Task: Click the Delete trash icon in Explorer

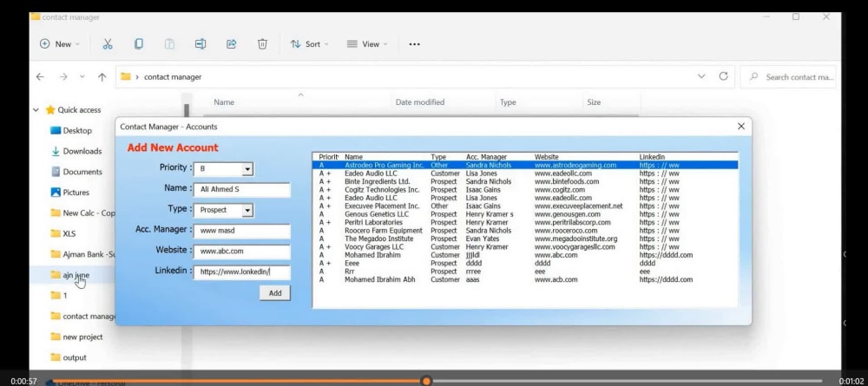Action: (262, 44)
